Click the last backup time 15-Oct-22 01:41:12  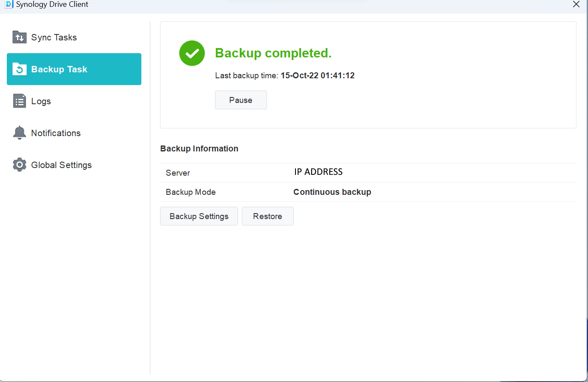pos(318,76)
